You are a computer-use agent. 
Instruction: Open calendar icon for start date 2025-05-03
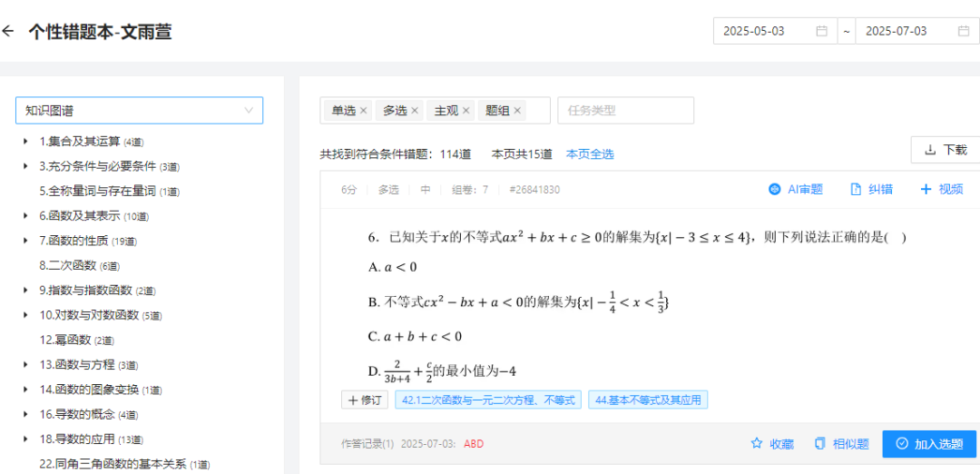coord(822,31)
